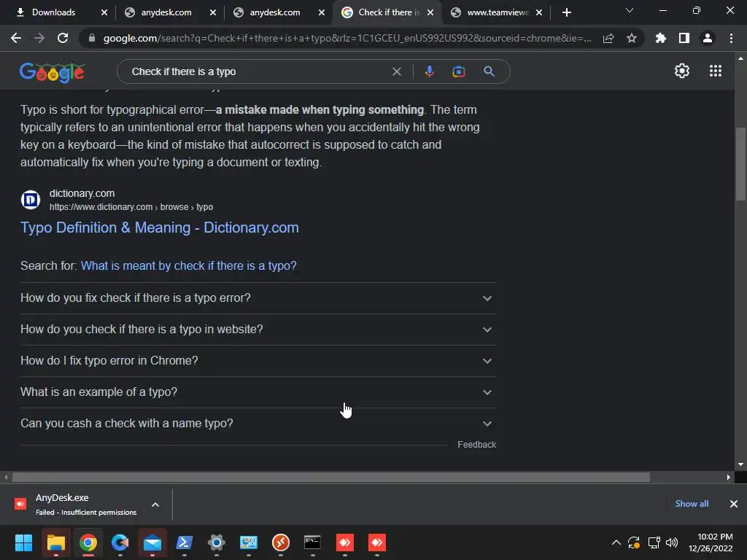Click 'What is meant by check if there is a typo?'
Viewport: 747px width, 560px height.
click(x=189, y=265)
